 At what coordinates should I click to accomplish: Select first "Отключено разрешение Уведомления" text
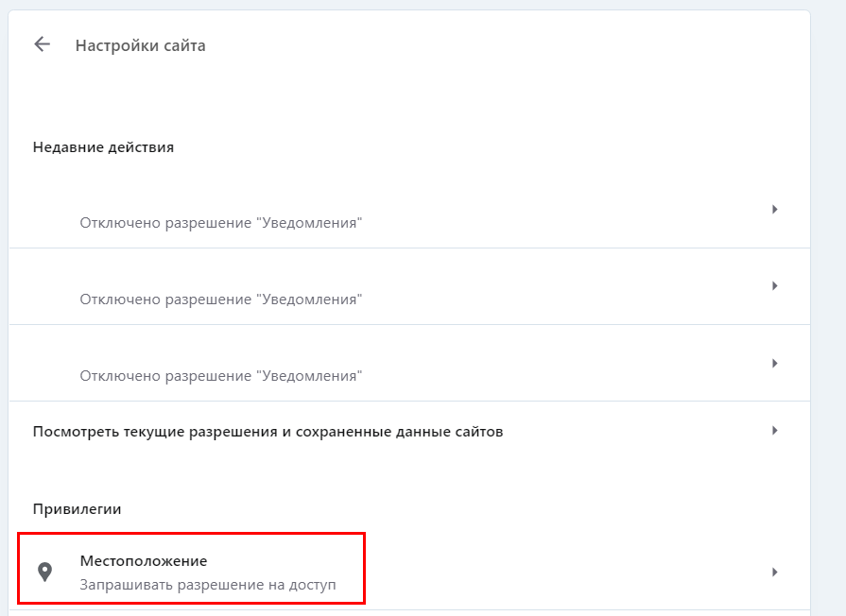click(221, 223)
